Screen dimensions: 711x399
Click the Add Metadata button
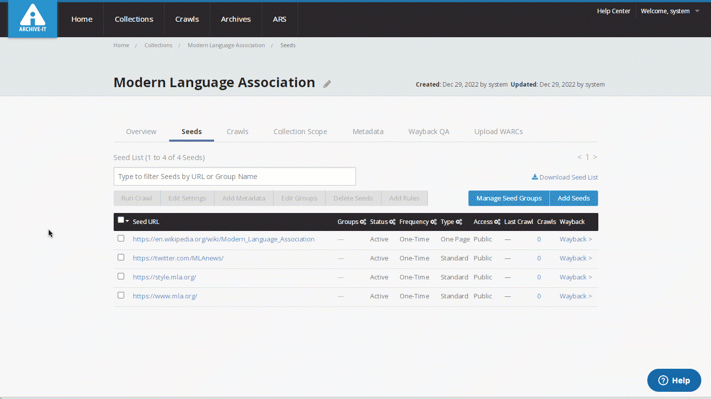point(243,198)
